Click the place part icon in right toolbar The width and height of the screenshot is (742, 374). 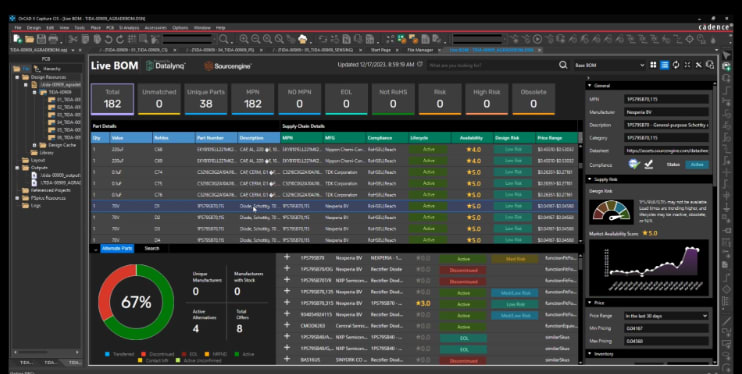(x=726, y=67)
